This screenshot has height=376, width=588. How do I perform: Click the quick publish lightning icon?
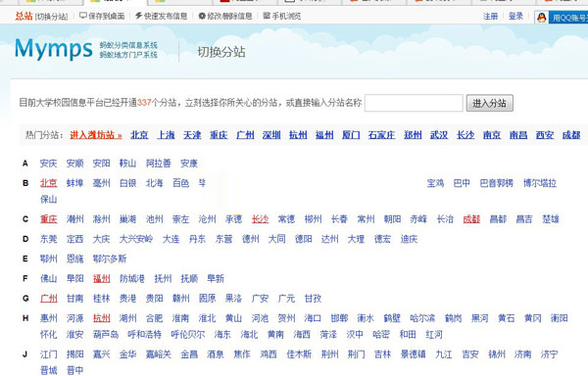139,16
